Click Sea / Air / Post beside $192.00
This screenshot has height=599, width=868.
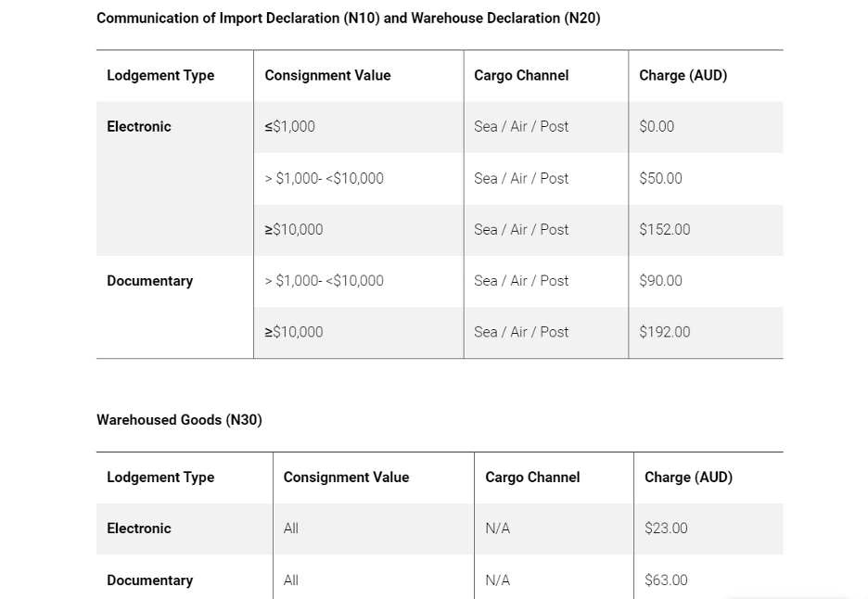tap(521, 332)
